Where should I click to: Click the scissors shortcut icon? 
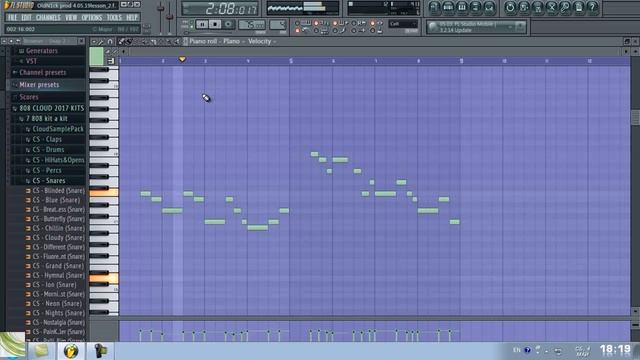552,7
